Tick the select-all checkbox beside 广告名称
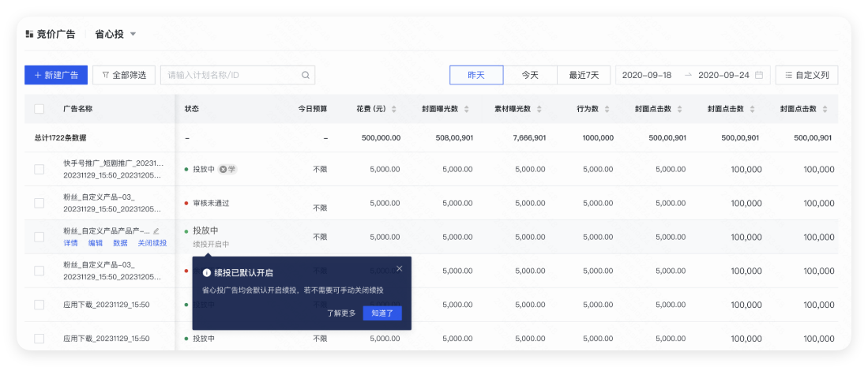 (x=39, y=109)
